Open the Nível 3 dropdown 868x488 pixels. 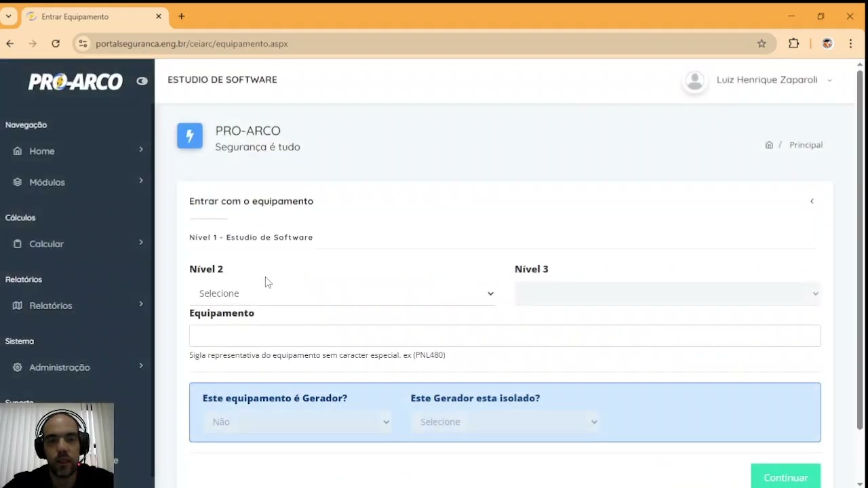[x=667, y=293]
